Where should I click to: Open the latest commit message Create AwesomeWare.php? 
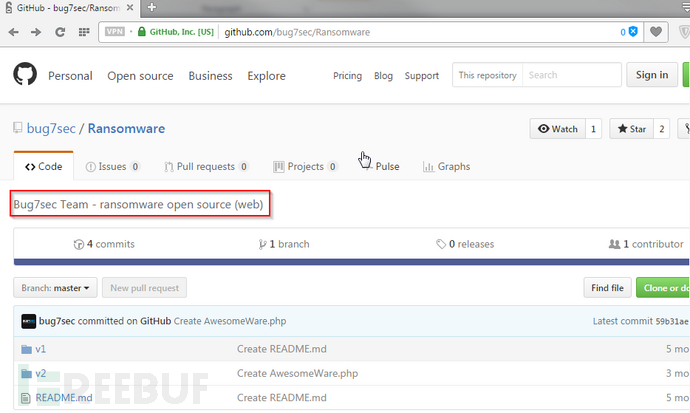(x=230, y=321)
